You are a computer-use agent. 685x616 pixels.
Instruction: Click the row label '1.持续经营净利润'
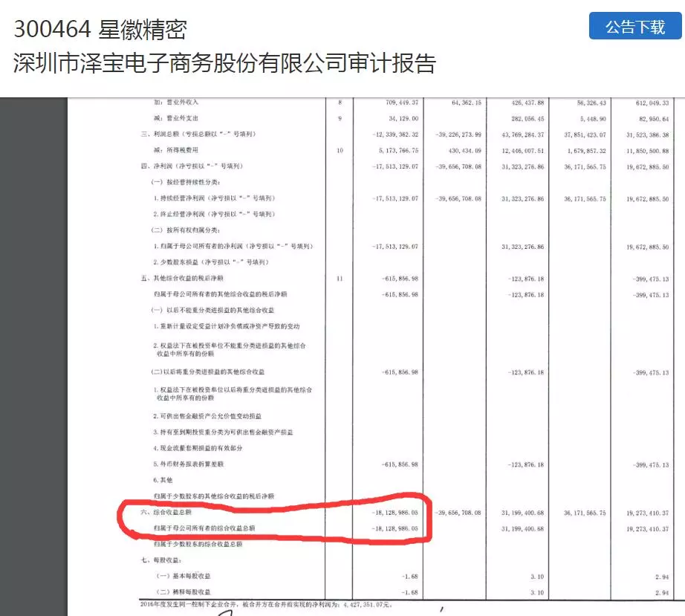pyautogui.click(x=214, y=198)
